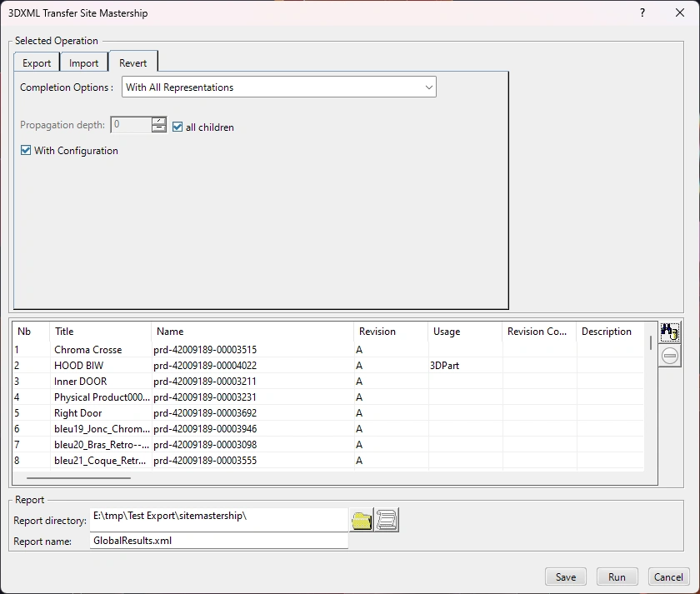The height and width of the screenshot is (594, 700).
Task: Open the report viewer icon next to folder
Action: (x=387, y=521)
